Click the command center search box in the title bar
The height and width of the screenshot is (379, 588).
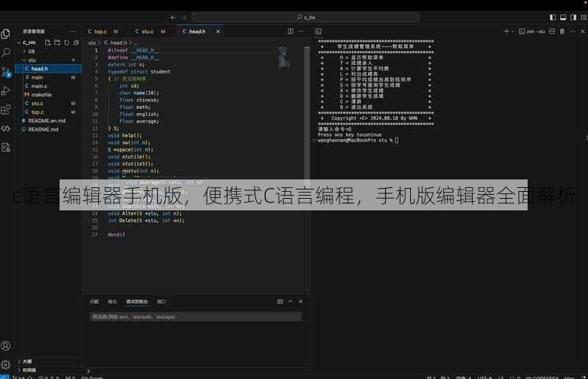[x=306, y=17]
